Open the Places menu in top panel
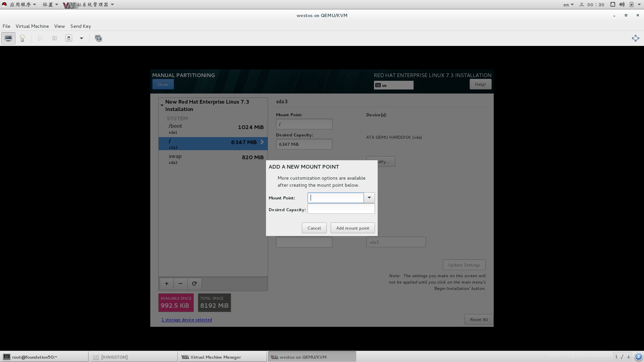This screenshot has width=644, height=362. point(50,4)
